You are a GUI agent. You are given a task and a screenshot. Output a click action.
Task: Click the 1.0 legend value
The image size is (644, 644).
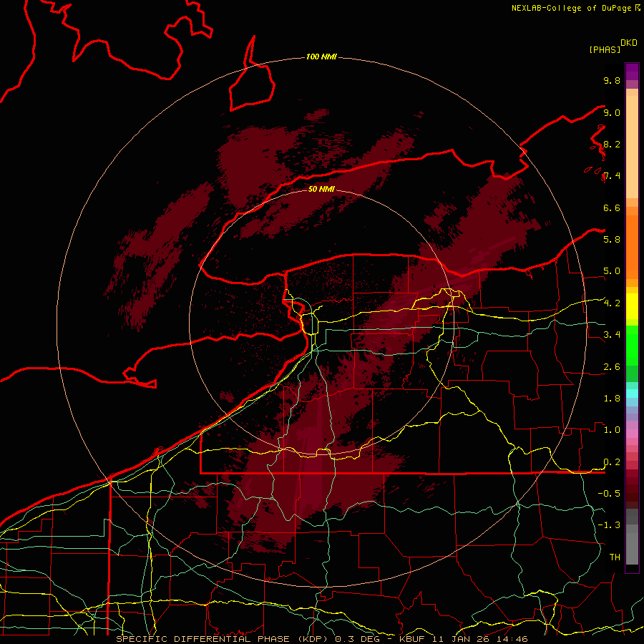coord(612,429)
